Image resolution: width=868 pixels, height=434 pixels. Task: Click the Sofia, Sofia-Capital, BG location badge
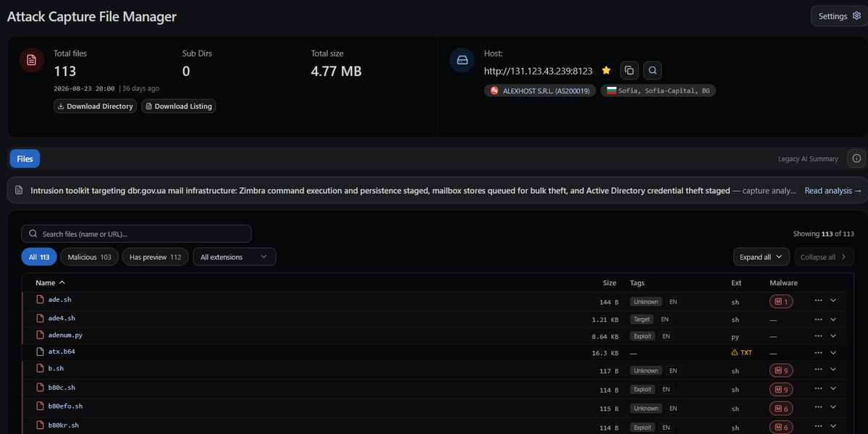[x=658, y=90]
